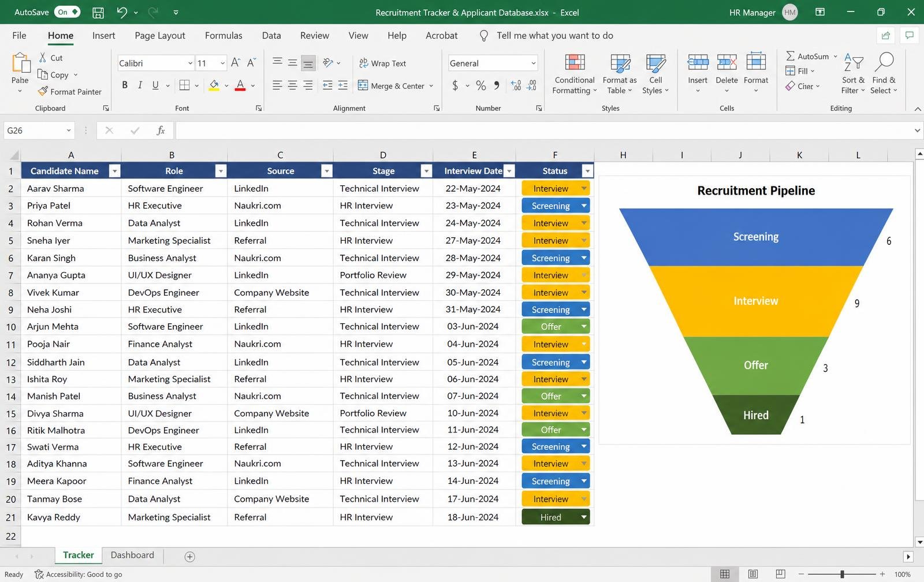Apply the yellow Fill Color bucket
924x582 pixels.
click(x=214, y=85)
